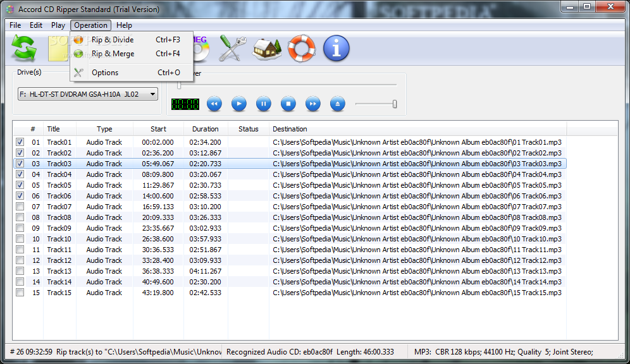Stop the CD playback
Screen dimensions: 630x364
[x=288, y=104]
